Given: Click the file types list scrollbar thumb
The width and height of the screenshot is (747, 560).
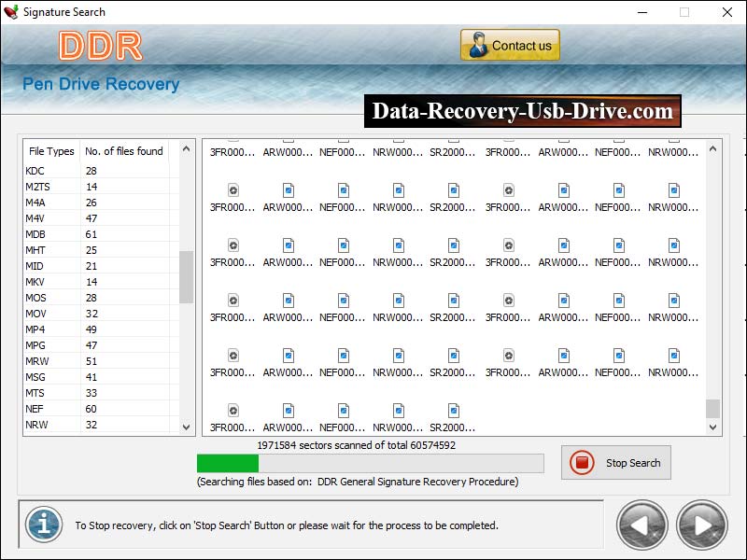Looking at the screenshot, I should click(x=186, y=276).
